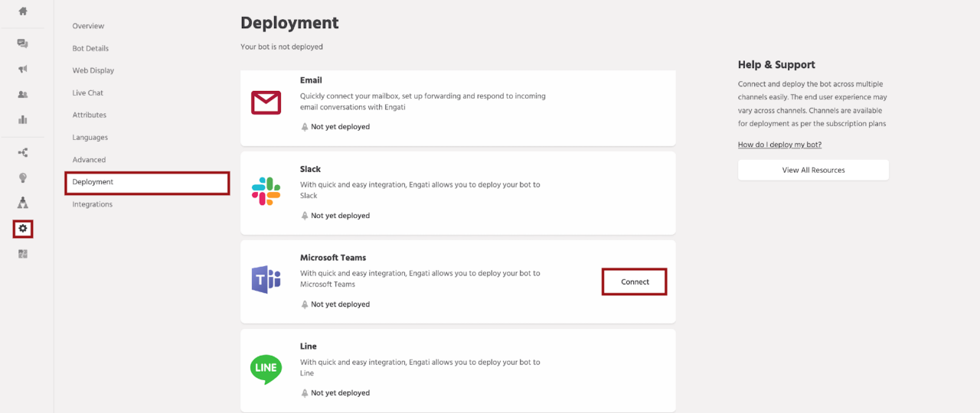Open the bottom sidebar marketplace icon
Screen dimensions: 980x413
point(23,254)
